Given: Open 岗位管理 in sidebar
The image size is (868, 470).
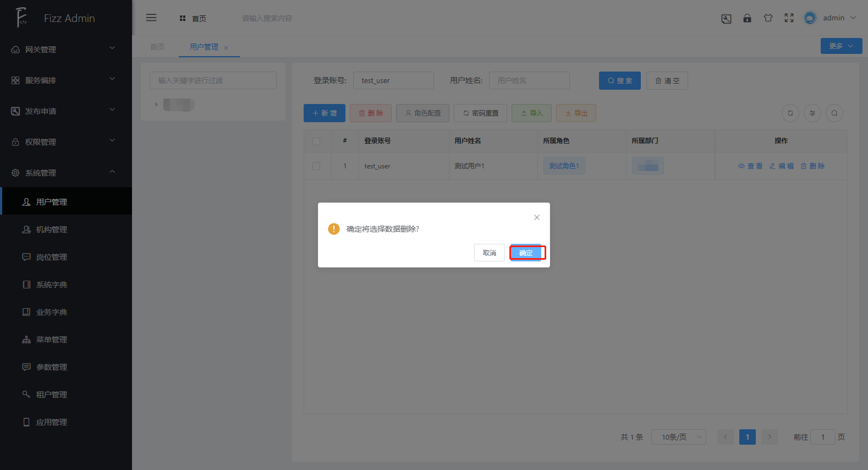Looking at the screenshot, I should pyautogui.click(x=66, y=257).
